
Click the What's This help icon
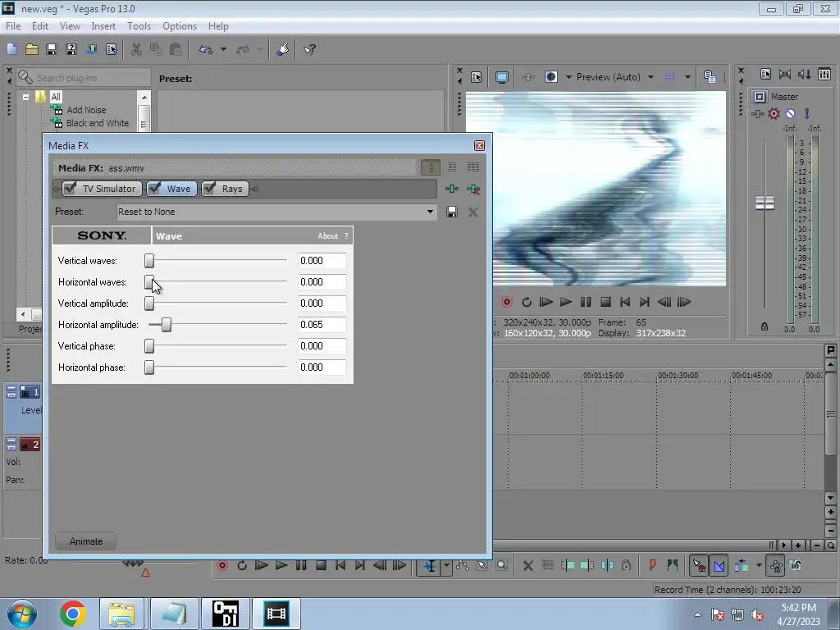(309, 49)
